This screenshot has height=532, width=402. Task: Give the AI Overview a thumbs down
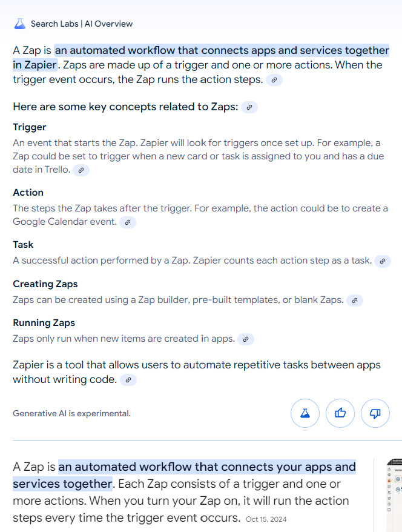(x=375, y=413)
